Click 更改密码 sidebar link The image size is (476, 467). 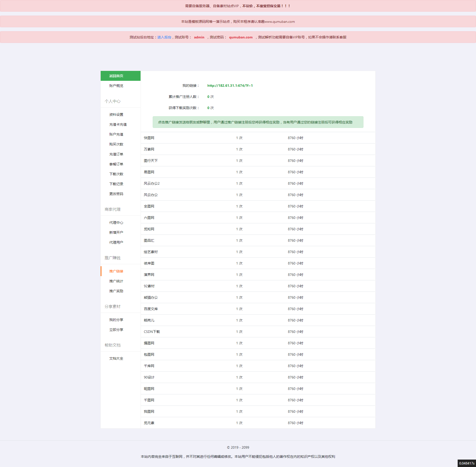point(116,194)
